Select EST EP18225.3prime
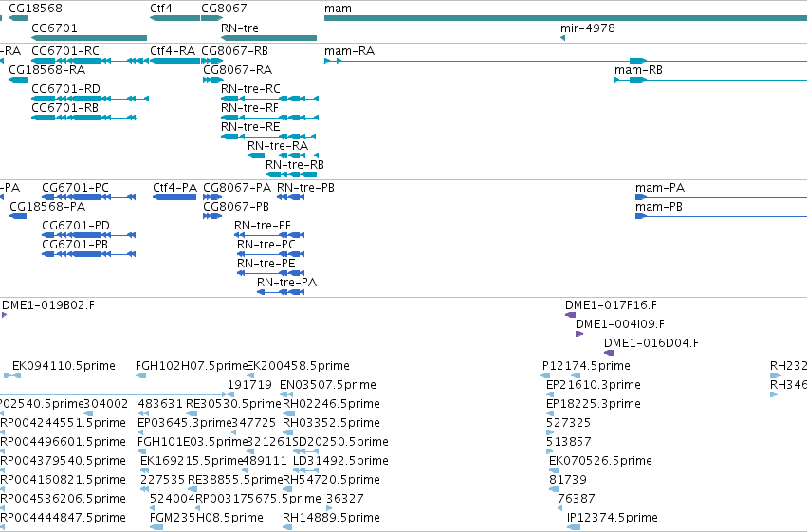 (x=550, y=413)
